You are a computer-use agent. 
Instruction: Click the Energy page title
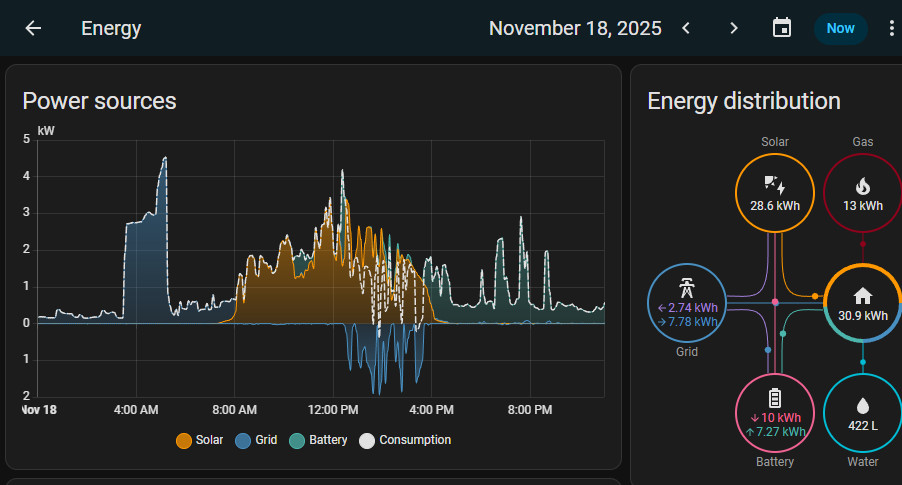(x=111, y=28)
